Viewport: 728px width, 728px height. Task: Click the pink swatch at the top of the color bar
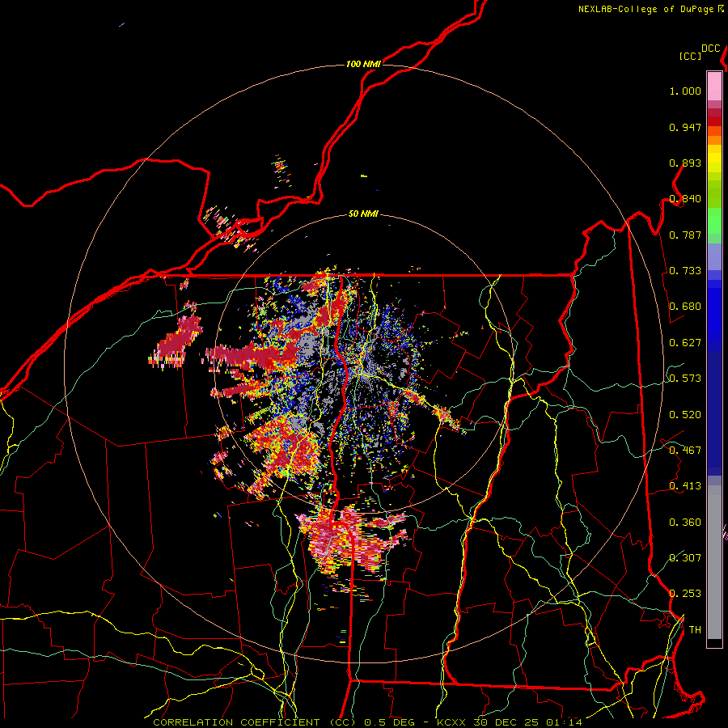[714, 86]
